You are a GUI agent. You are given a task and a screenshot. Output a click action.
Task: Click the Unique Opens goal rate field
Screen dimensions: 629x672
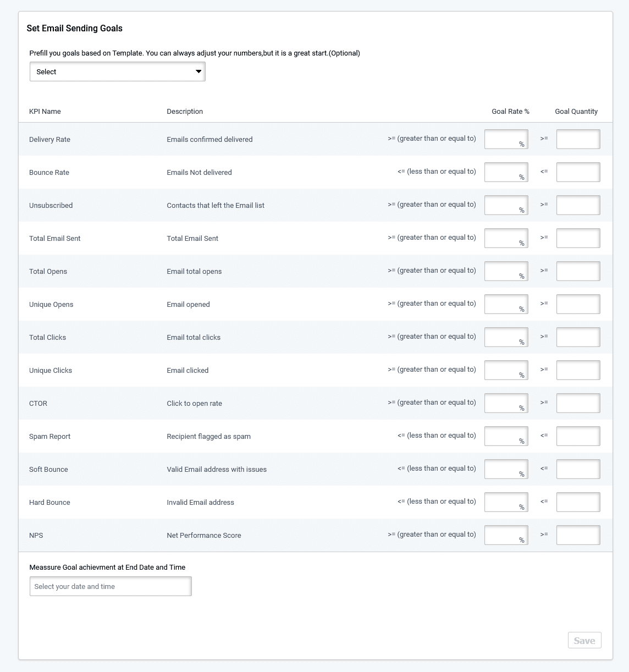(506, 304)
